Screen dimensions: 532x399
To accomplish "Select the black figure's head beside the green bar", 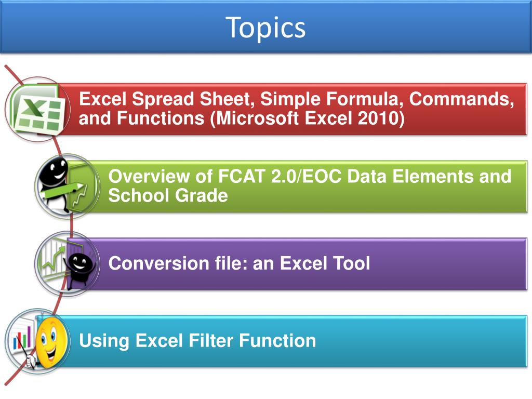I will coord(55,169).
